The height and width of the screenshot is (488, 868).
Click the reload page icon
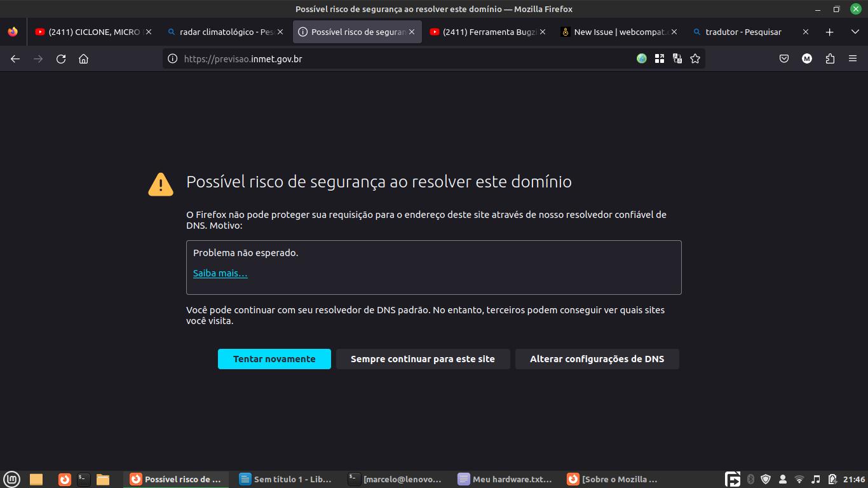60,58
